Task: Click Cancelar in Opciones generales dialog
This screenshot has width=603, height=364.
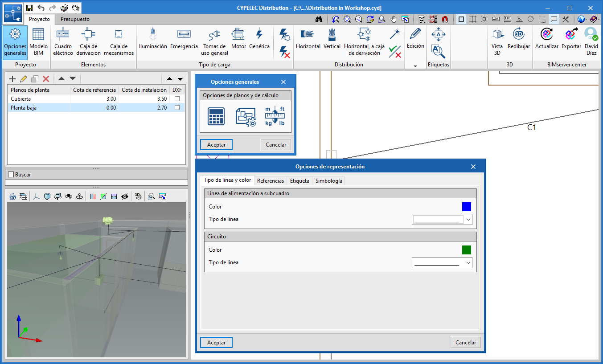Action: tap(276, 145)
